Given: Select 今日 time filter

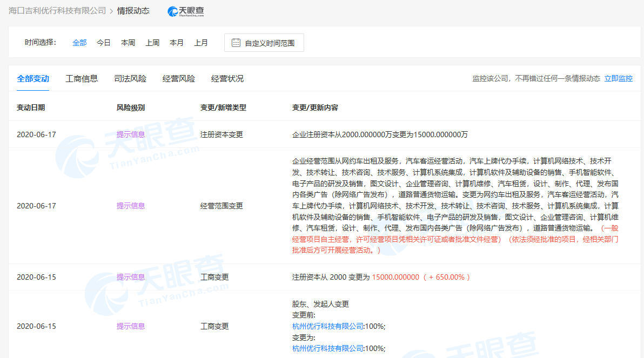Looking at the screenshot, I should [104, 43].
